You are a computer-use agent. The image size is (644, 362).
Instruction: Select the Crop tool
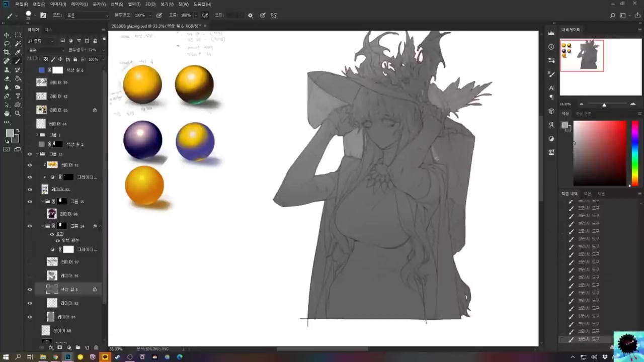(7, 52)
